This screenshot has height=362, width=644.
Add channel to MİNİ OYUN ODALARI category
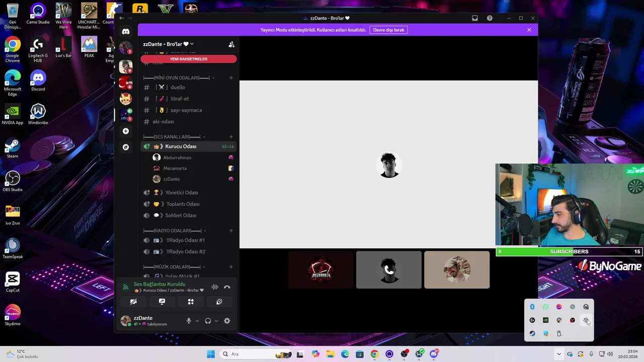point(231,78)
